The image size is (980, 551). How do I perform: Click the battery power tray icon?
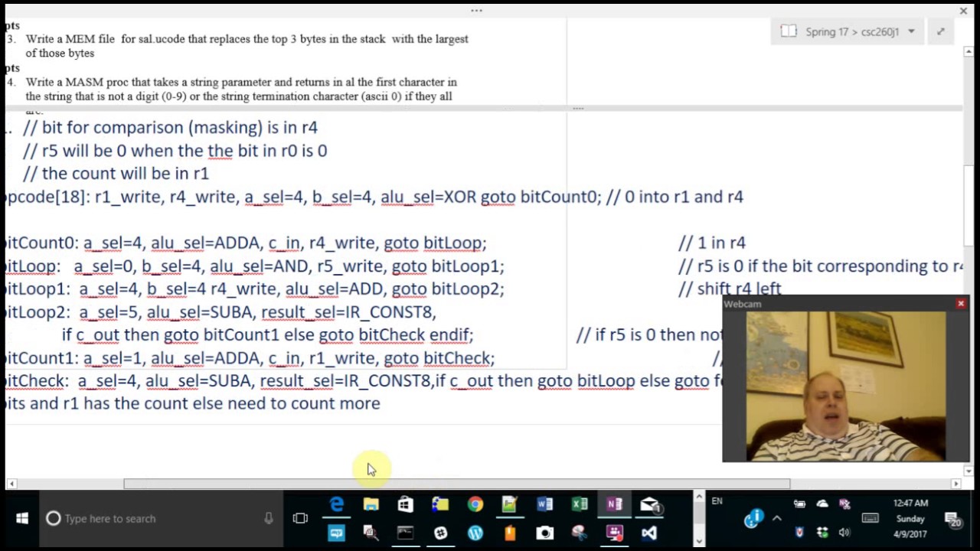tap(800, 504)
